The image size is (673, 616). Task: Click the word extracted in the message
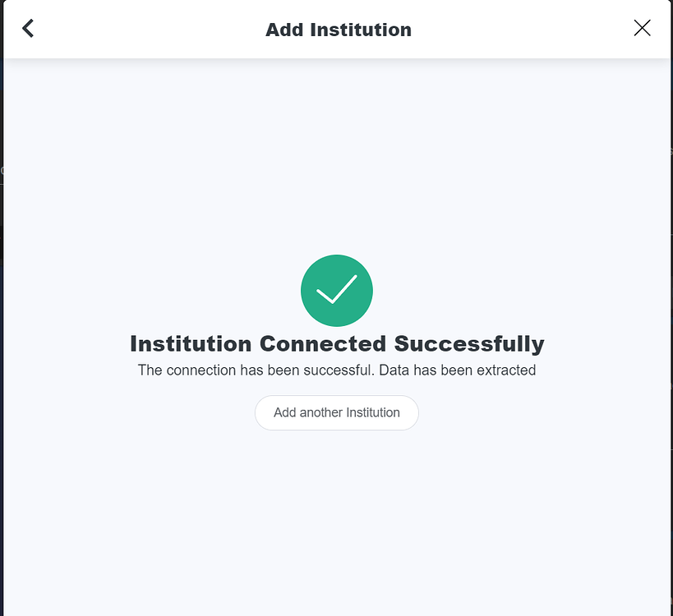(505, 370)
